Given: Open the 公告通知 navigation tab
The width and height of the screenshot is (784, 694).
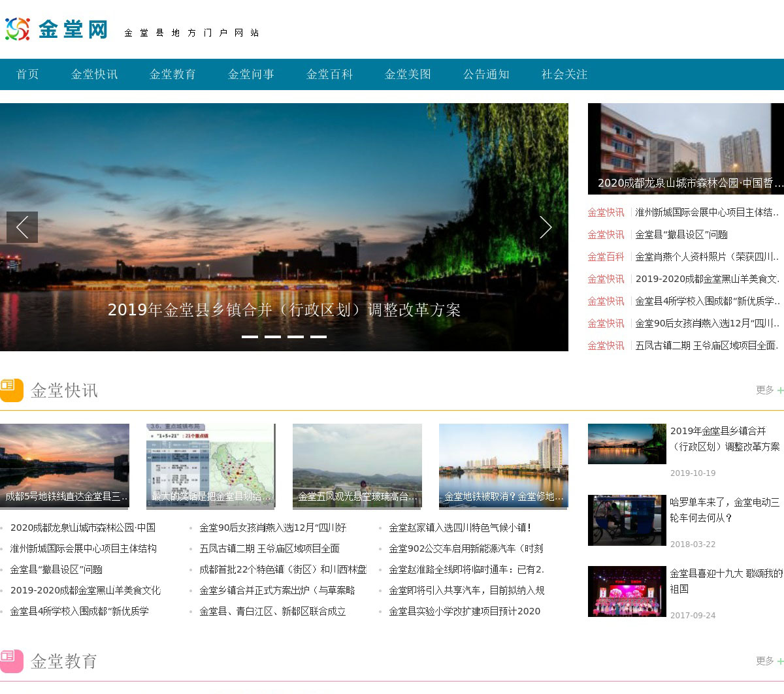Looking at the screenshot, I should [486, 74].
